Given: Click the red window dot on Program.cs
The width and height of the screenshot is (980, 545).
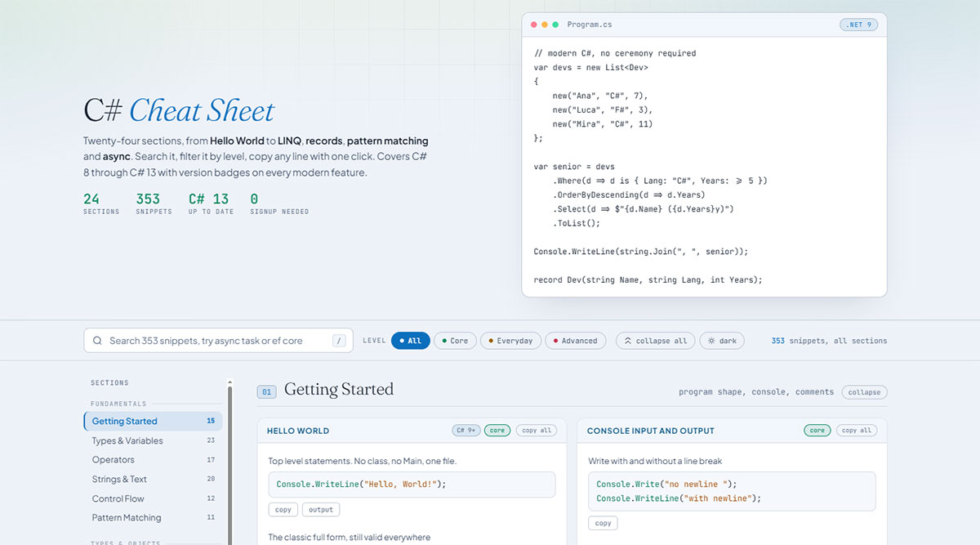Looking at the screenshot, I should 533,25.
